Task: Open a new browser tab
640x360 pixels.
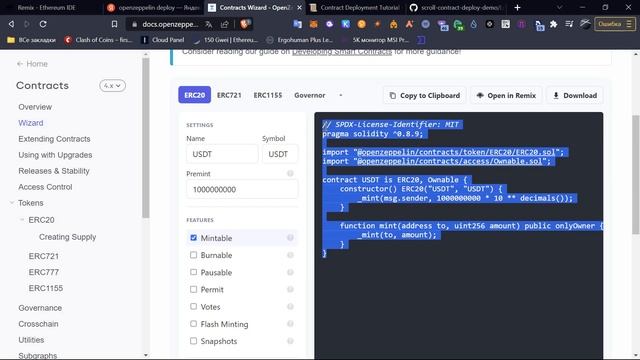Action: [x=517, y=7]
